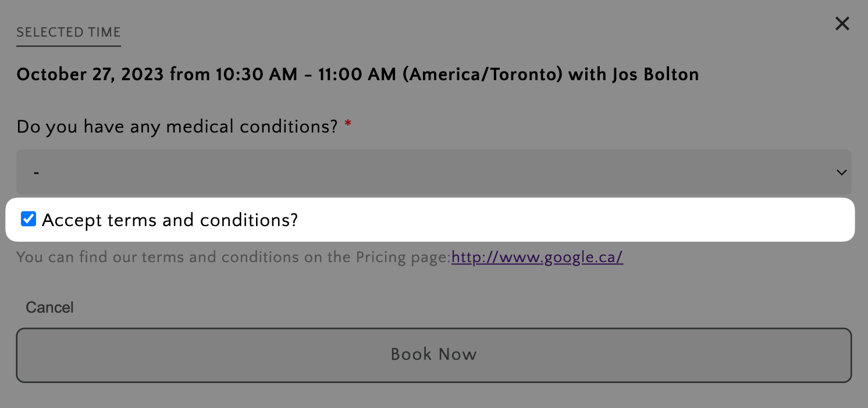Click the 'Jos Bolton' name in the heading

click(x=655, y=74)
